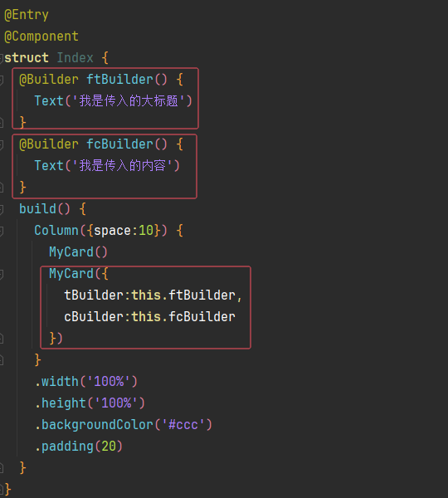Collapse the struct Index code block
The image size is (448, 498).
[2, 58]
